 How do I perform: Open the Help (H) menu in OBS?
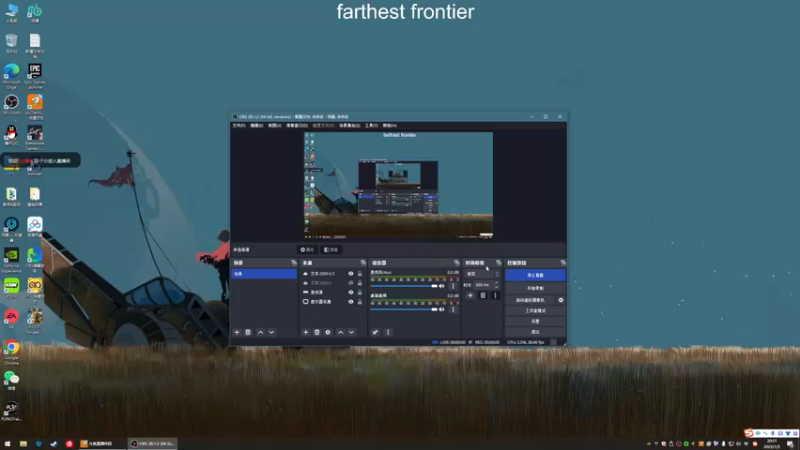(389, 126)
